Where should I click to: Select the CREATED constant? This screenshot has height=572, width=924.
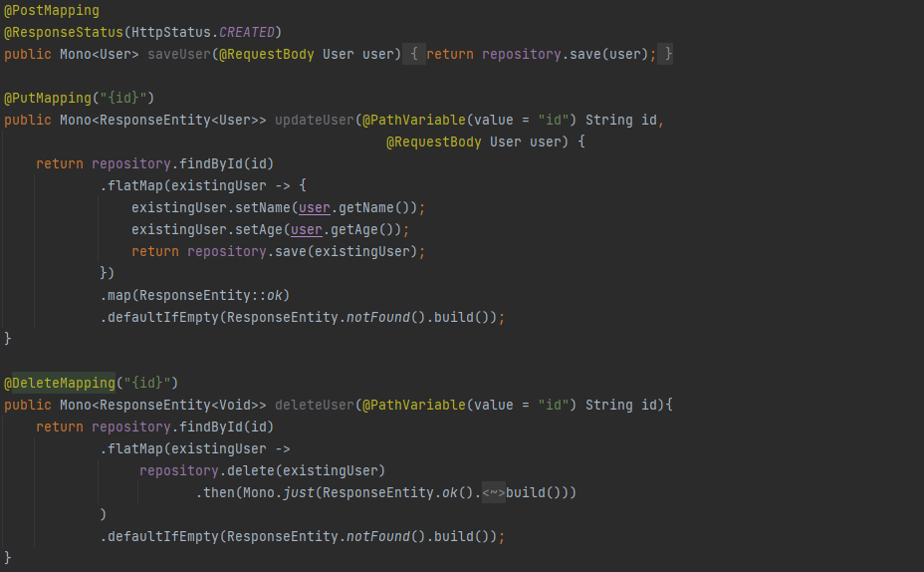coord(246,33)
